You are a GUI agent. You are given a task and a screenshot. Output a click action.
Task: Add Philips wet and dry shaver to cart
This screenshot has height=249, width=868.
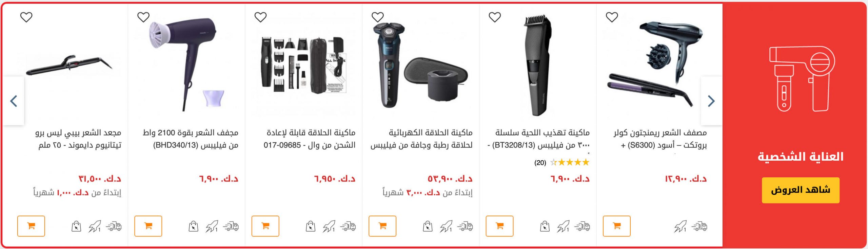coord(382,226)
